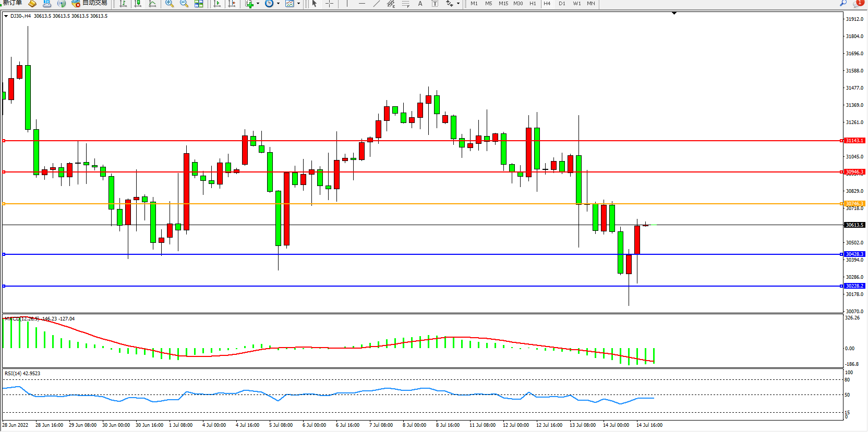Select the W1 weekly timeframe
Screen dimensions: 868x432
click(576, 4)
